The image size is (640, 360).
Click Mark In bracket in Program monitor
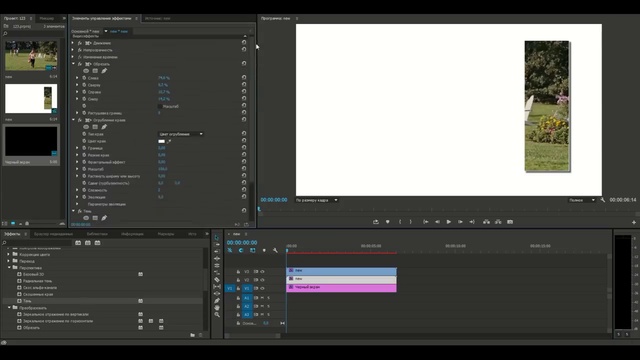(x=400, y=222)
